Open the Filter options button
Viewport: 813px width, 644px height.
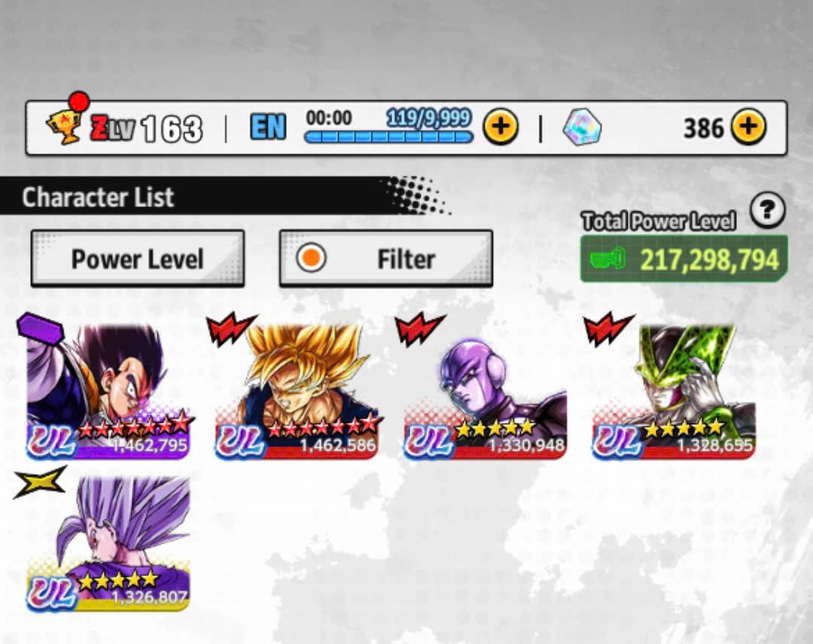click(x=385, y=258)
